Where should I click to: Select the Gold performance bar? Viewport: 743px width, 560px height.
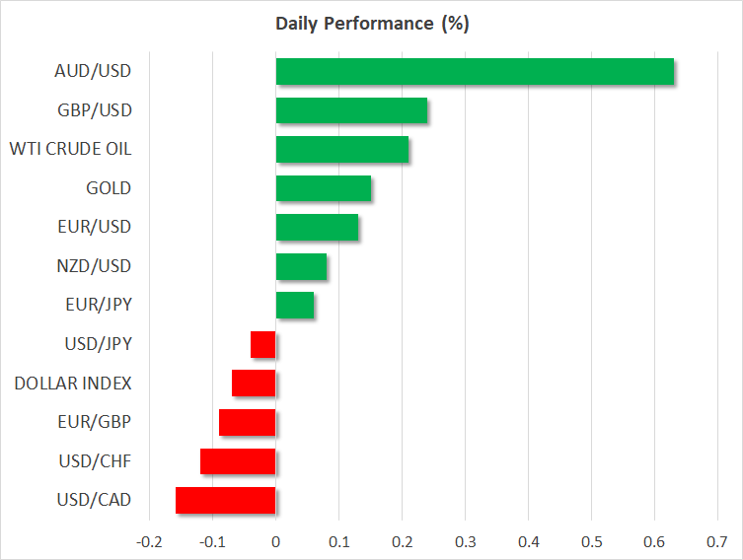[323, 188]
